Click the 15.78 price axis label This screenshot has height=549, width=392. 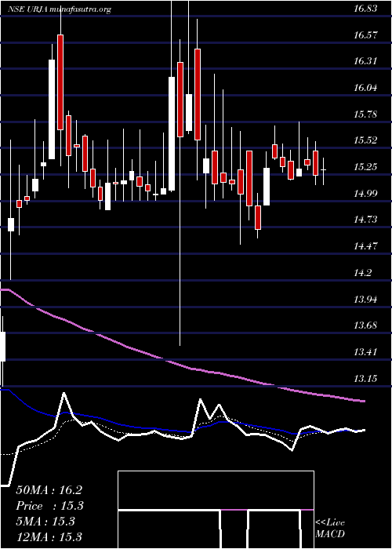point(365,115)
